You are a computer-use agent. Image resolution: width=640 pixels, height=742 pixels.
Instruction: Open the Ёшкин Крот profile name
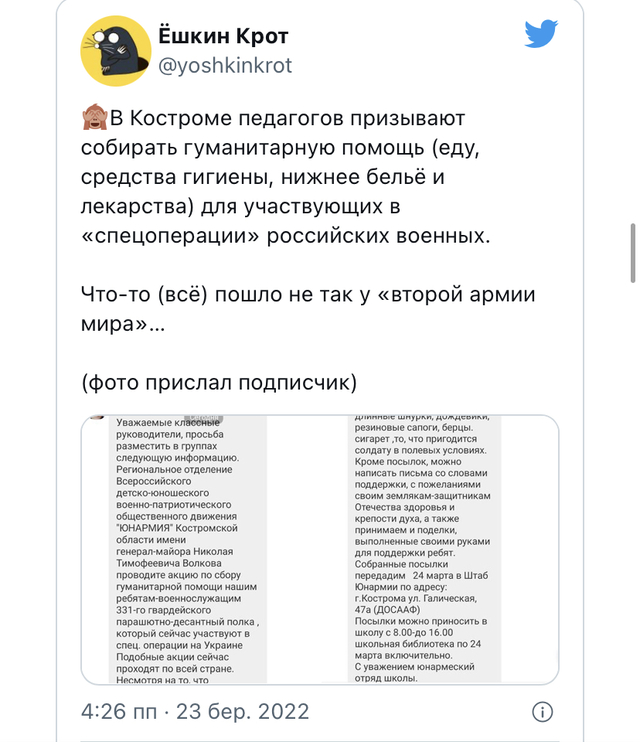[x=223, y=37]
